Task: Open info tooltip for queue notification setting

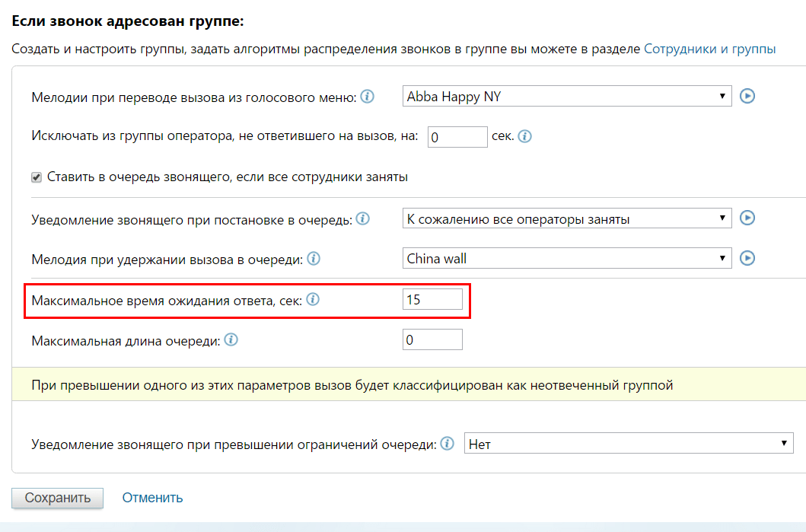Action: point(363,219)
